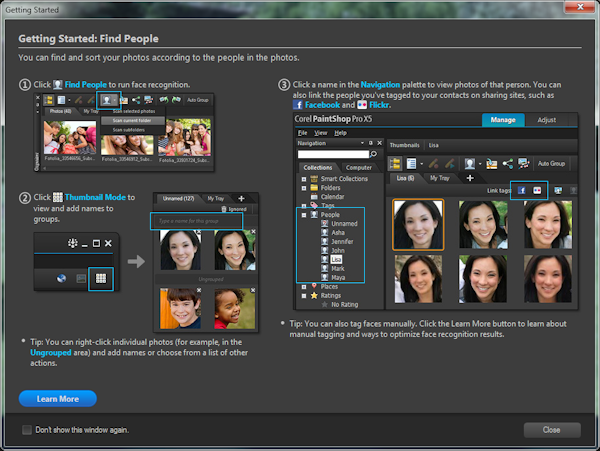
Task: Expand the Folders tree node
Action: pyautogui.click(x=303, y=186)
